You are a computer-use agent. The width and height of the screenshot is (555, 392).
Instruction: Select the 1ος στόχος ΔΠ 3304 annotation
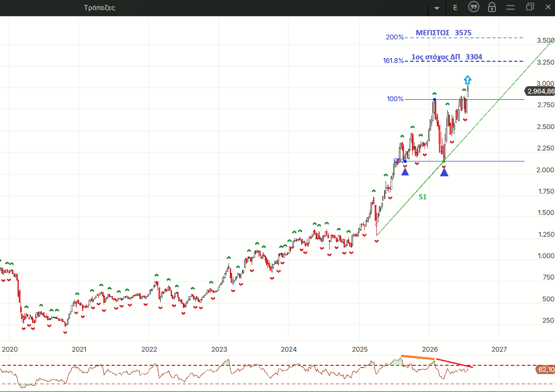[x=447, y=57]
